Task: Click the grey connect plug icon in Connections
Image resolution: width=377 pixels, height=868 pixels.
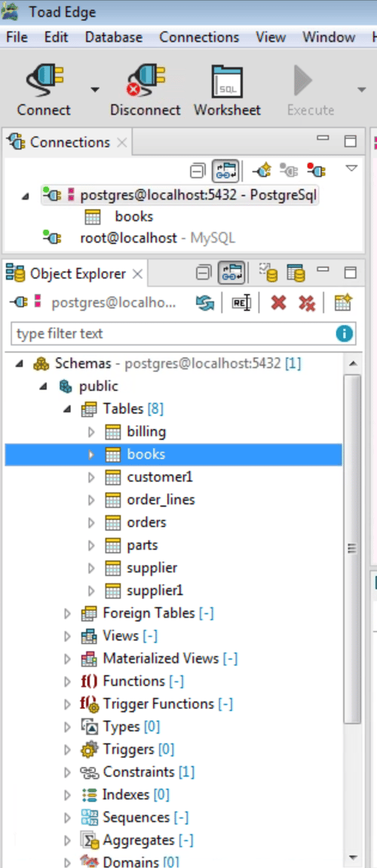Action: (x=289, y=170)
